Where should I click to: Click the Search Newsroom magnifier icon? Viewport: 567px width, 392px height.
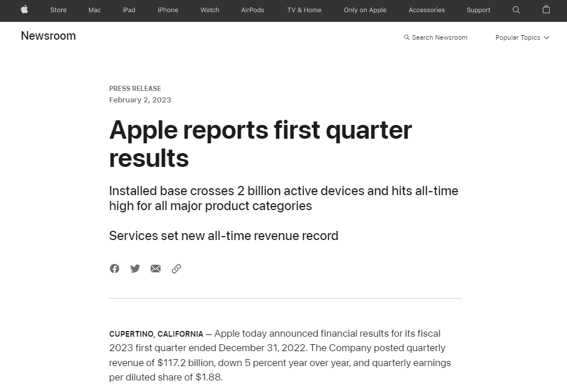pyautogui.click(x=406, y=37)
